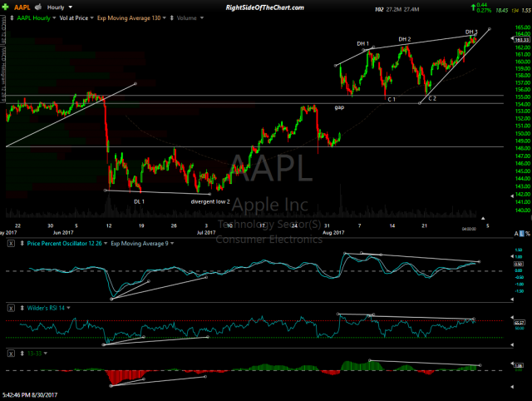532x401 pixels.
Task: Click reorder arrows of 13-33 panel
Action: tap(22, 354)
